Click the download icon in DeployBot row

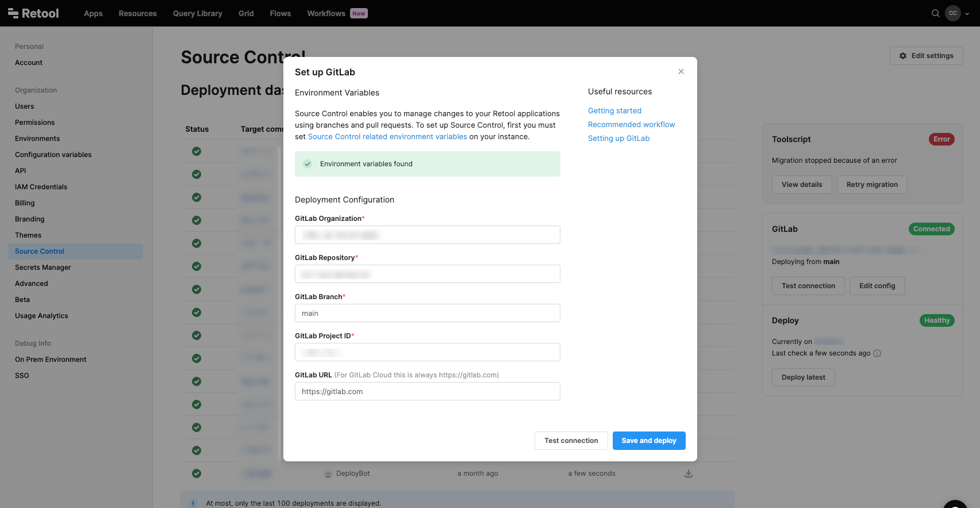689,473
